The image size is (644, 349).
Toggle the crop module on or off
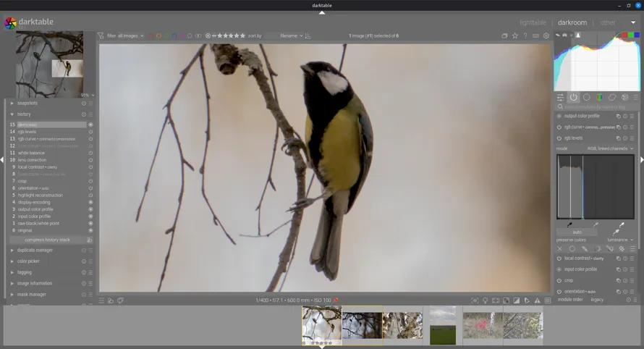[x=559, y=280]
